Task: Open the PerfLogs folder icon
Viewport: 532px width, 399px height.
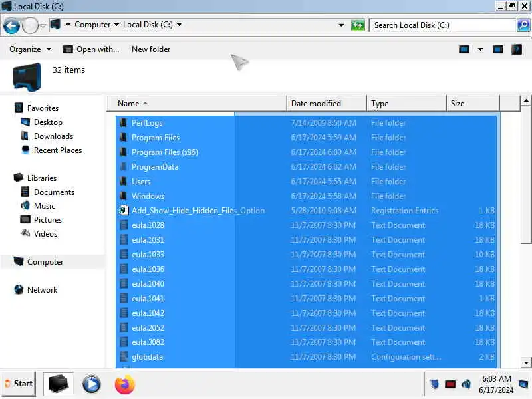Action: [x=124, y=123]
